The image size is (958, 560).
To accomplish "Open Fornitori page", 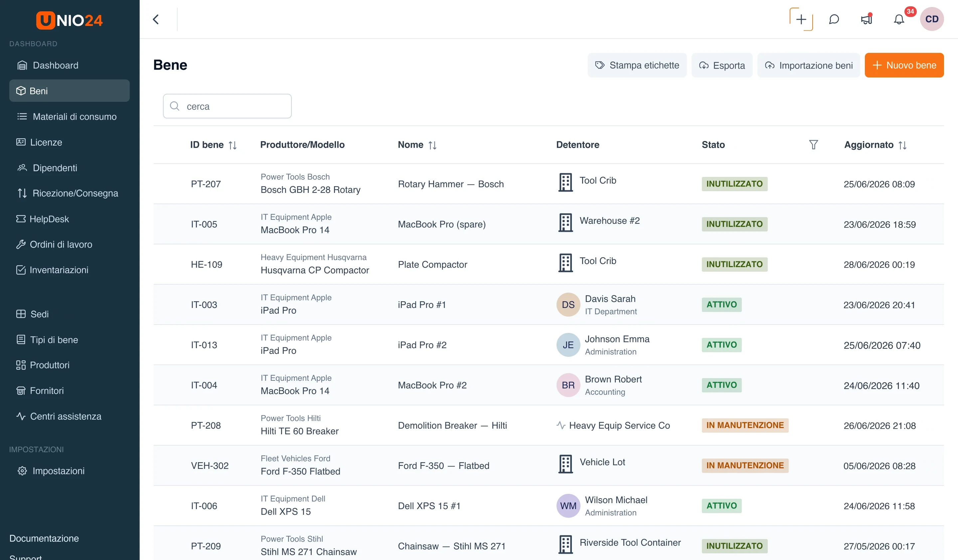I will click(70, 390).
